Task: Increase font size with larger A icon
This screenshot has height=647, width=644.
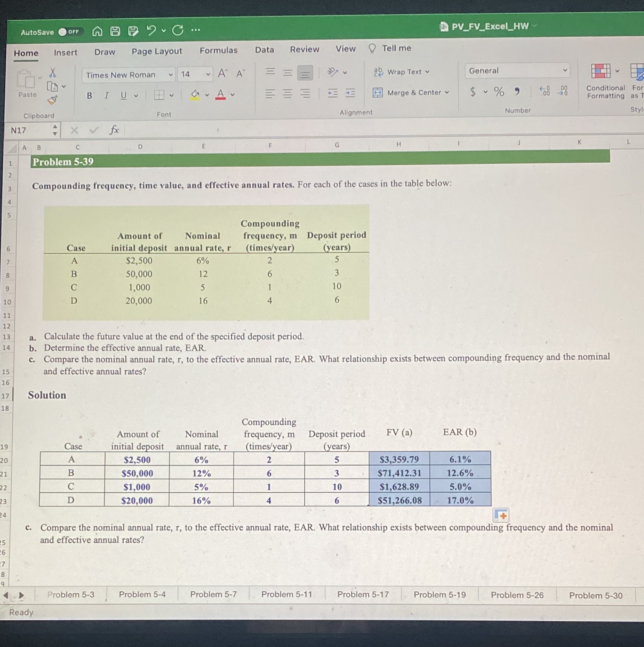Action: (223, 73)
